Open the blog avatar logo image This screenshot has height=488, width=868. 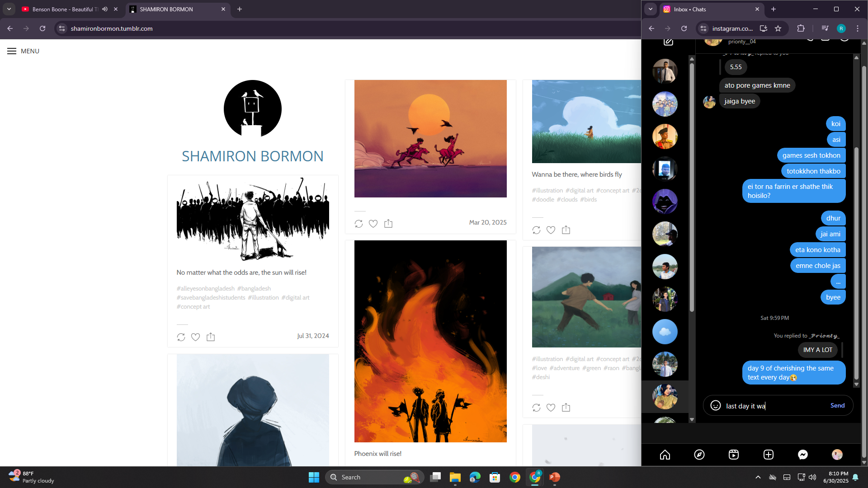[252, 108]
